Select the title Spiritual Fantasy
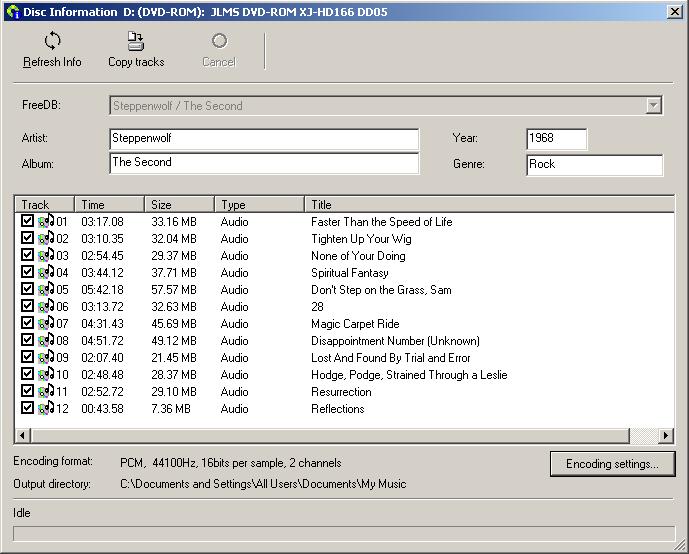The height and width of the screenshot is (554, 689). coord(350,273)
